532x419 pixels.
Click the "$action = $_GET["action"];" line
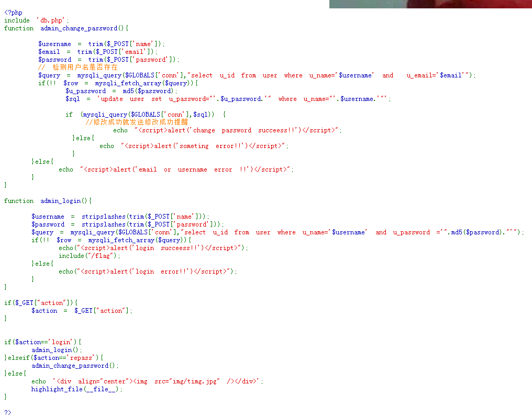pos(82,311)
